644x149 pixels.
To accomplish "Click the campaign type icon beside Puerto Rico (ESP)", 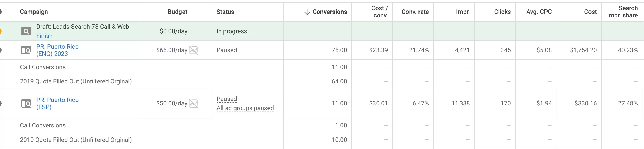I will coord(26,104).
